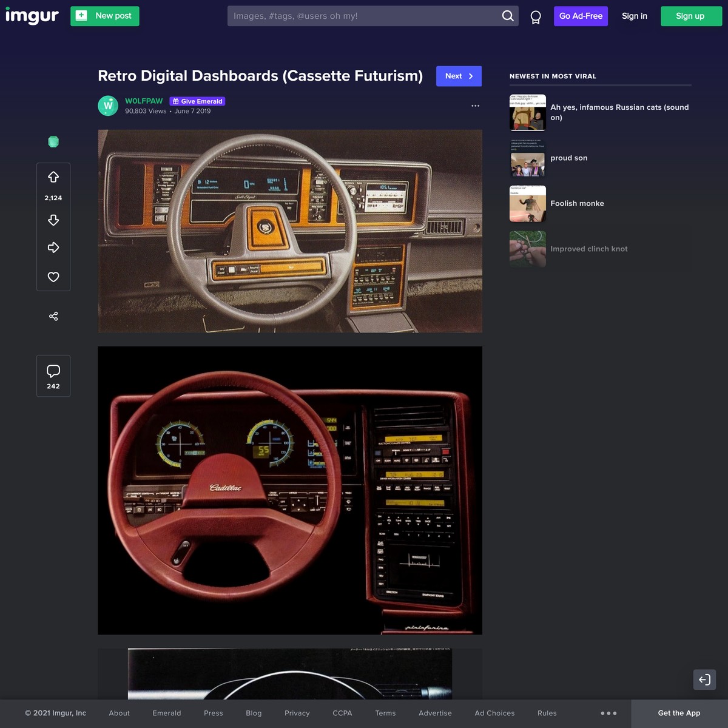The width and height of the screenshot is (728, 728).
Task: Share the post via the share icon
Action: point(53,316)
